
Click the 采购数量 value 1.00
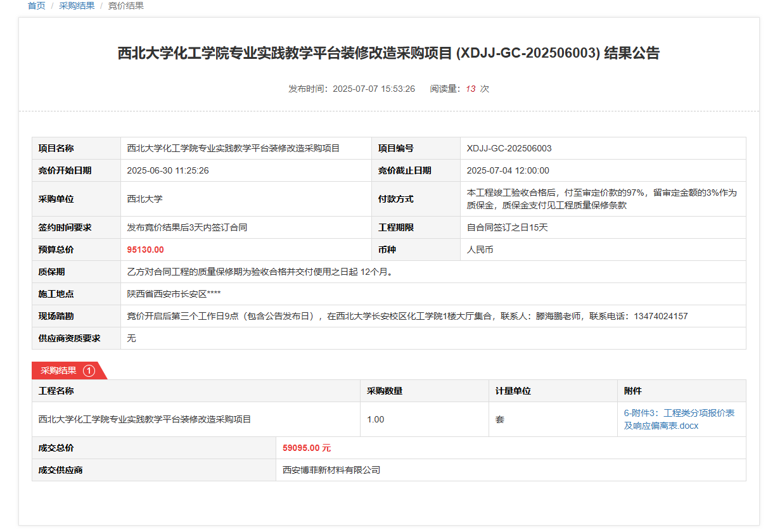click(x=375, y=419)
